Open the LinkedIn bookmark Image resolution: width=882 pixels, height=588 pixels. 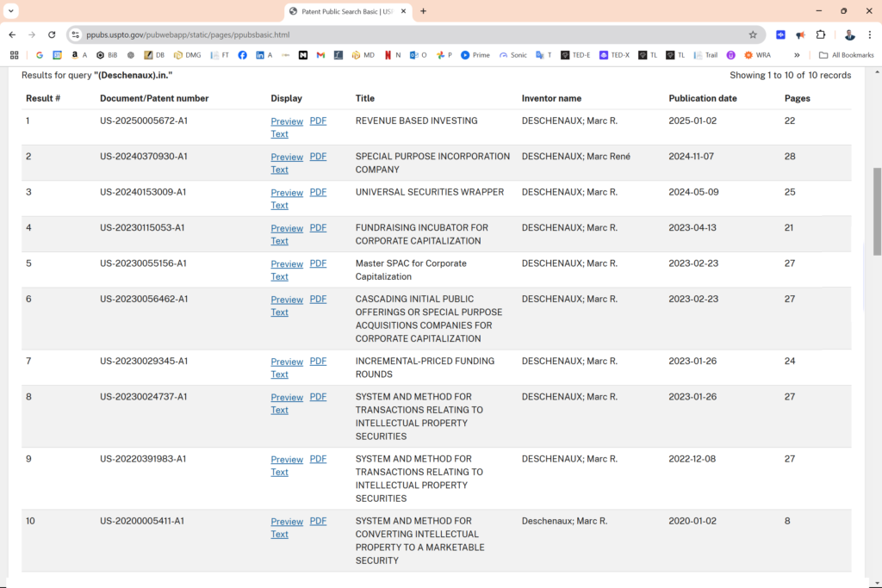point(264,55)
